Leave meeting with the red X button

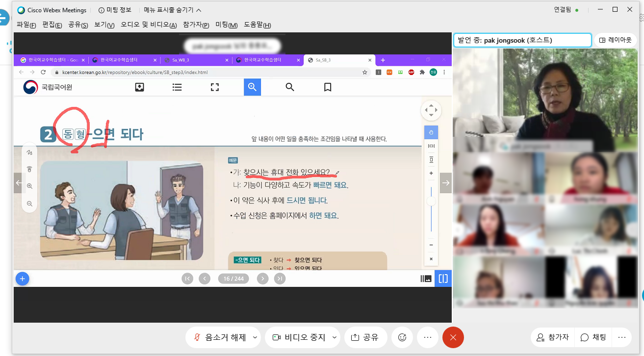tap(453, 337)
